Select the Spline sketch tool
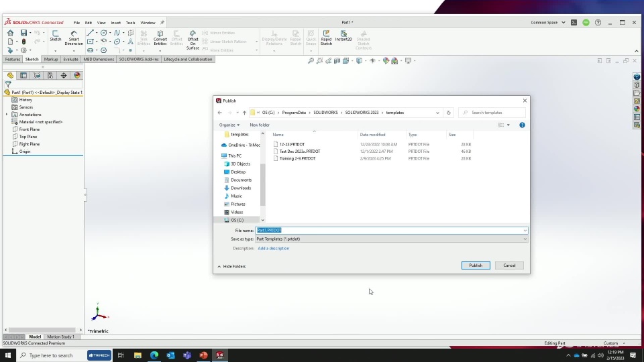Screen dimensions: 644x362 point(117,33)
